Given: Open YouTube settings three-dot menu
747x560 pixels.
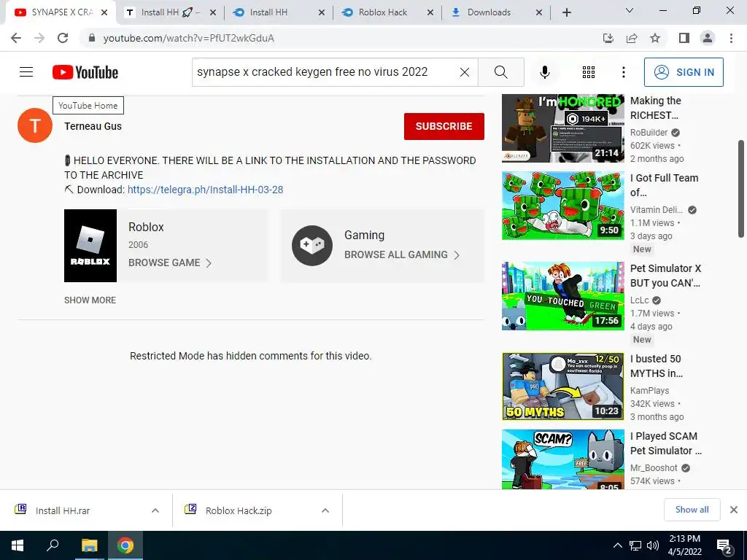Looking at the screenshot, I should pyautogui.click(x=623, y=72).
